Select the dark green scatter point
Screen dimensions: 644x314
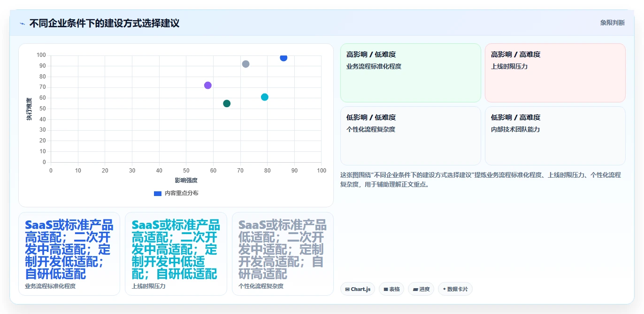click(227, 103)
